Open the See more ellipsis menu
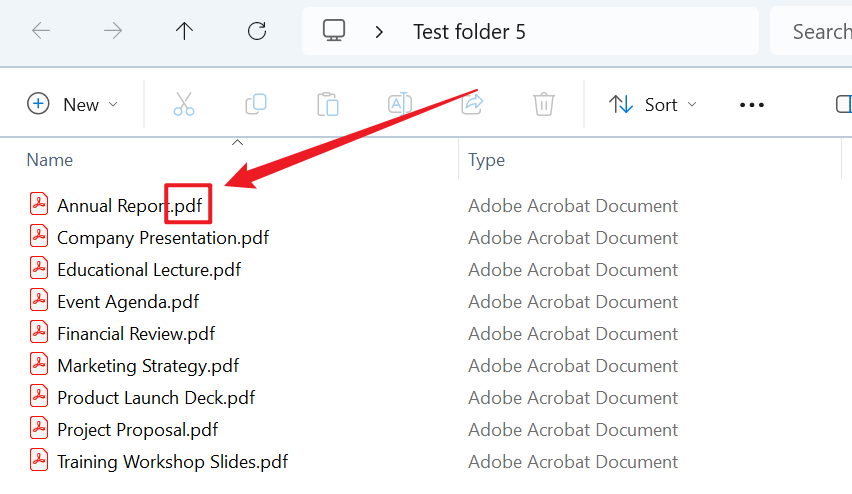Screen dimensions: 852x494 (751, 104)
